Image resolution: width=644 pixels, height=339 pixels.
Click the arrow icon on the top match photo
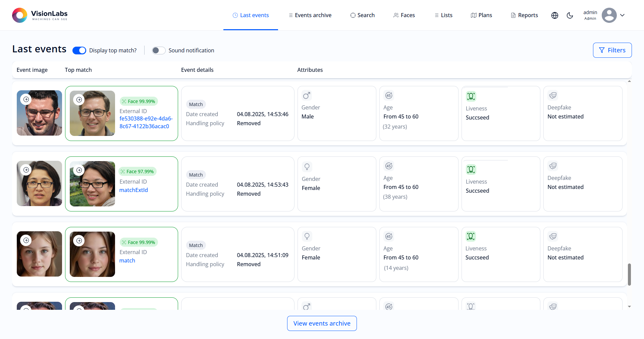79,99
